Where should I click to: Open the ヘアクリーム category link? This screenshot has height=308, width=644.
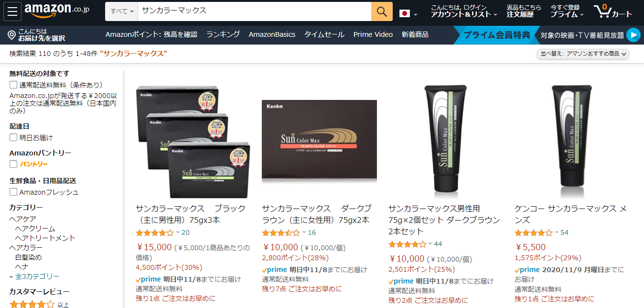(35, 229)
